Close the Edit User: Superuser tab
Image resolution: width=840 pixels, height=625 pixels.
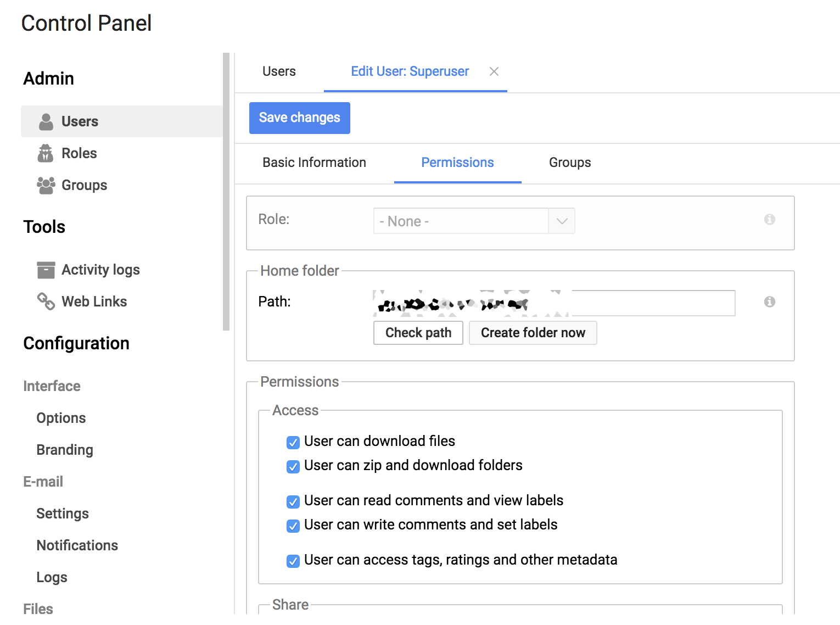[494, 71]
